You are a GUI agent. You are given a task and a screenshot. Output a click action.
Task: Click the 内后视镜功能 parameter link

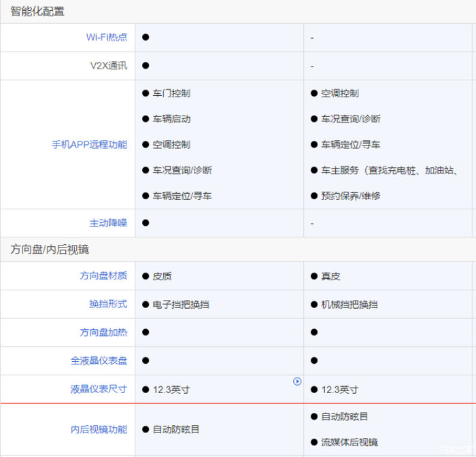click(99, 430)
